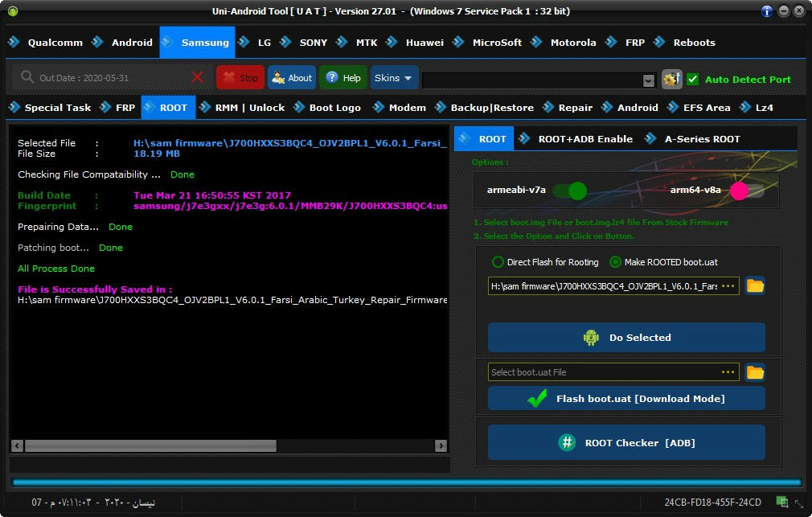Expand the port selection combo box
Screen dimensions: 812x517
pyautogui.click(x=648, y=80)
